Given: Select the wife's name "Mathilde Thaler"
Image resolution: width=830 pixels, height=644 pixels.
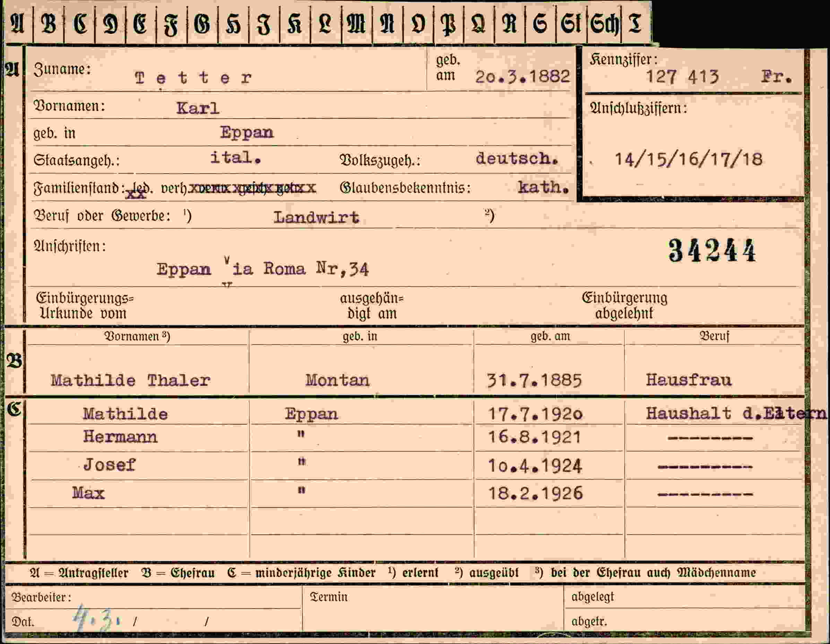Looking at the screenshot, I should click(130, 380).
